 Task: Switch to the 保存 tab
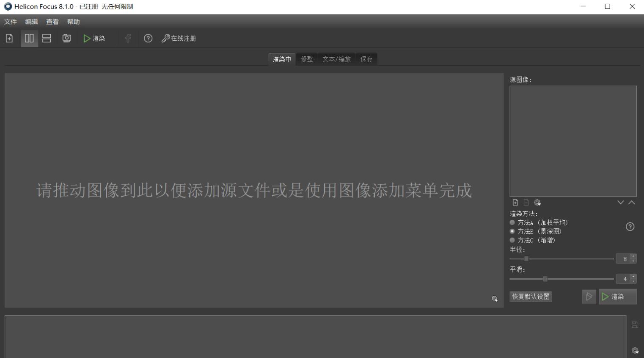366,59
